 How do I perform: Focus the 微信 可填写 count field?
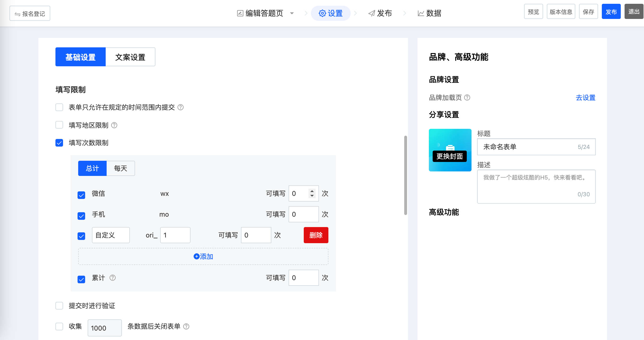click(304, 193)
